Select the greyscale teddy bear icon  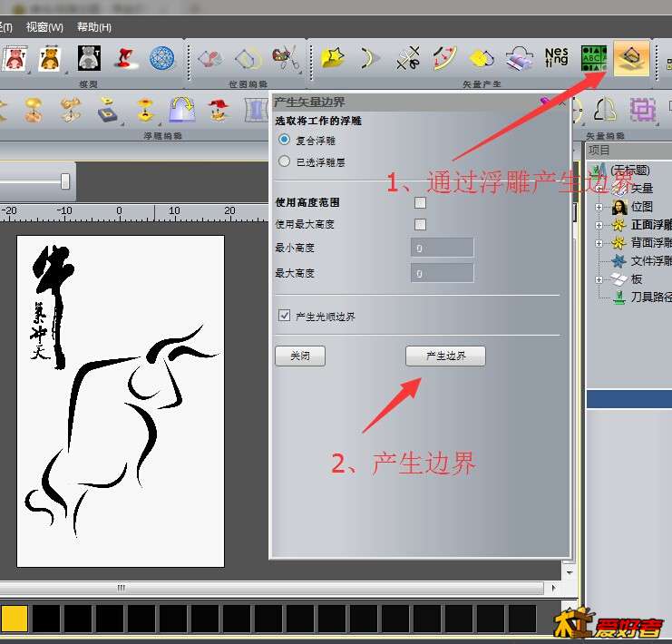click(x=89, y=58)
